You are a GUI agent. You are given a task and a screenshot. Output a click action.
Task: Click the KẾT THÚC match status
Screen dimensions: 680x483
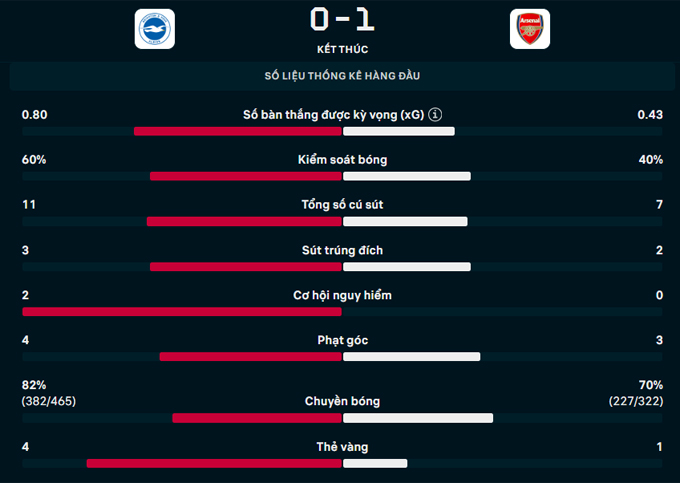342,47
